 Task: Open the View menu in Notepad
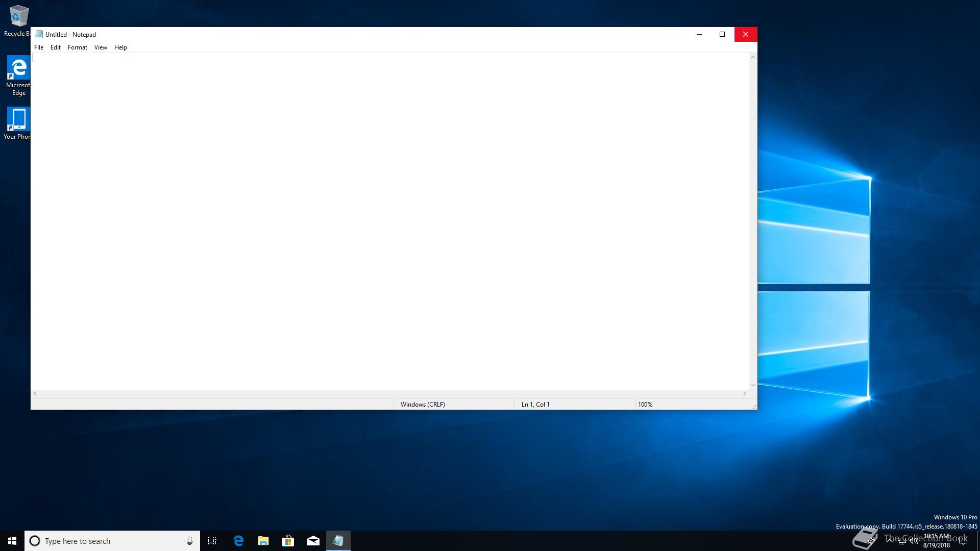pos(101,47)
